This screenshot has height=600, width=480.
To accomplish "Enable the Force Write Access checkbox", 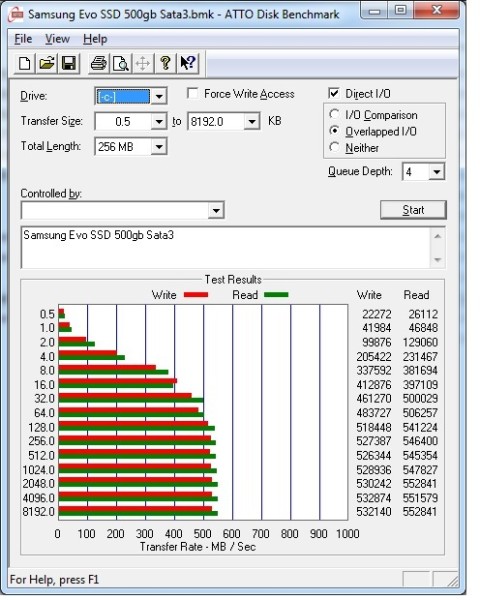I will [193, 93].
